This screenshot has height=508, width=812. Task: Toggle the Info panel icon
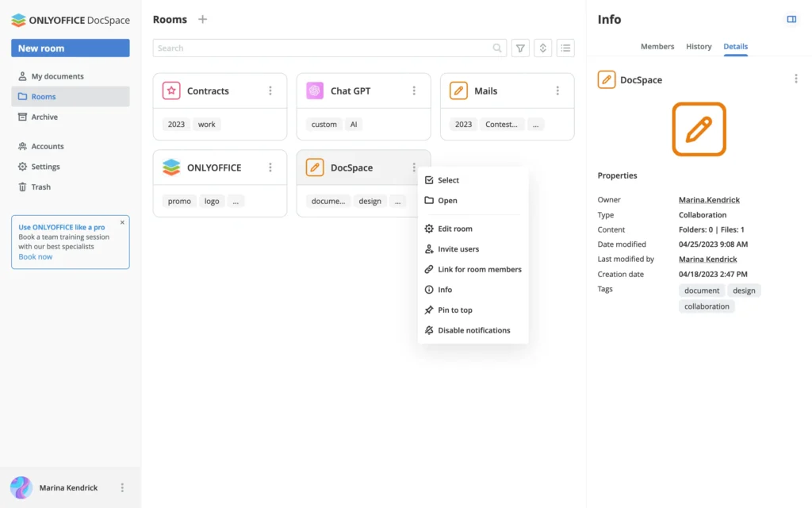(791, 19)
